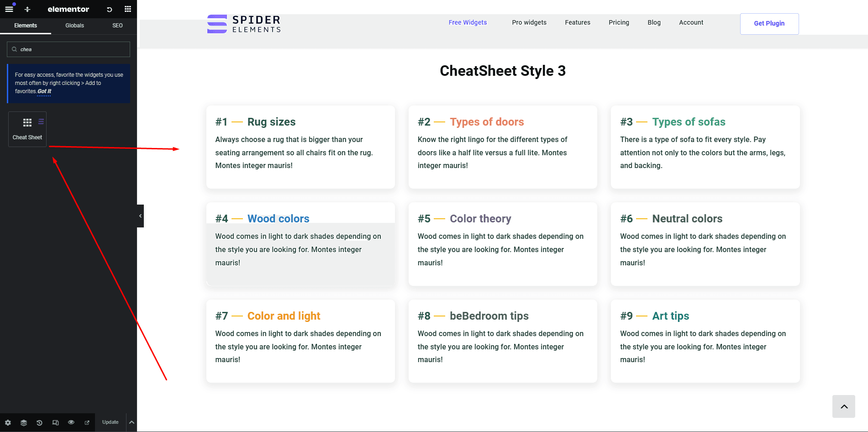Open the Navigator layers icon
The height and width of the screenshot is (432, 868).
24,422
